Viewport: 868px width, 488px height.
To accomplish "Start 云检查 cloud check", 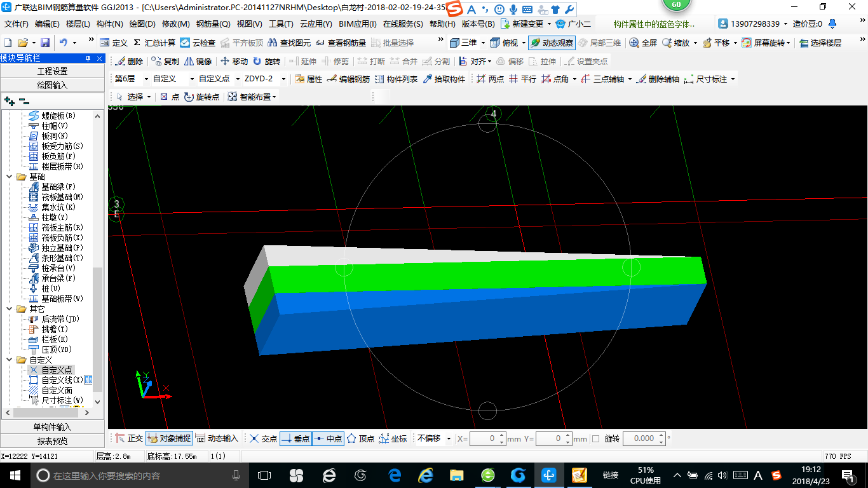I will (198, 43).
